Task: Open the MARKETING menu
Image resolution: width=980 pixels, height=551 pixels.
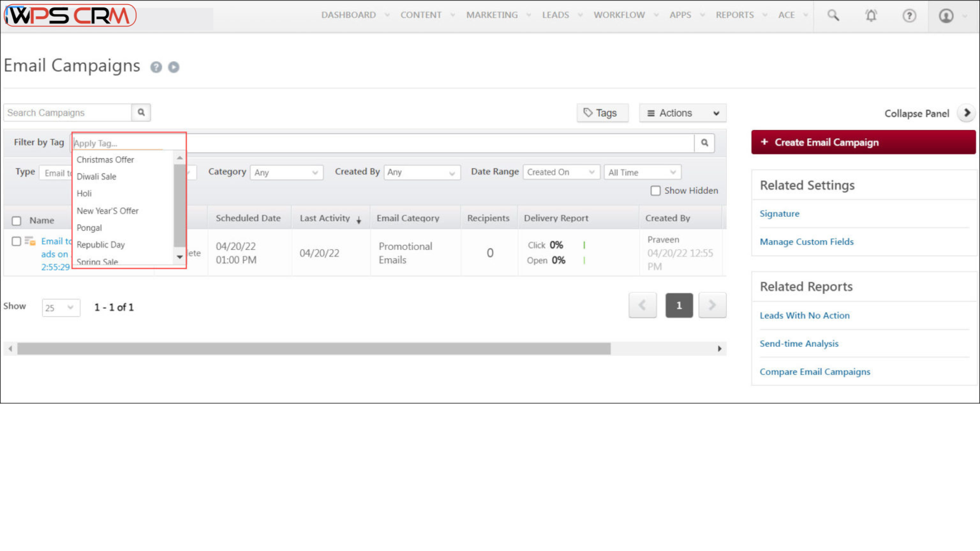Action: pos(492,15)
